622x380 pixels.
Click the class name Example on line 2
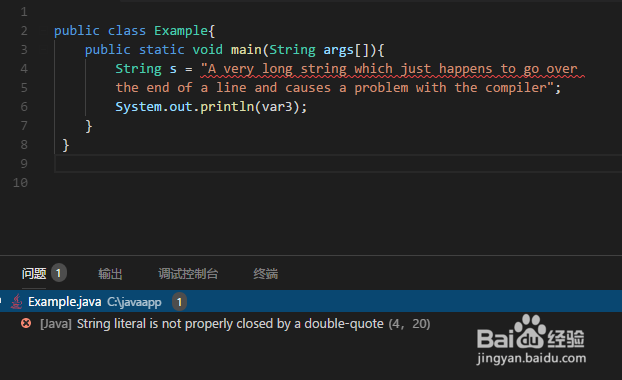[181, 31]
